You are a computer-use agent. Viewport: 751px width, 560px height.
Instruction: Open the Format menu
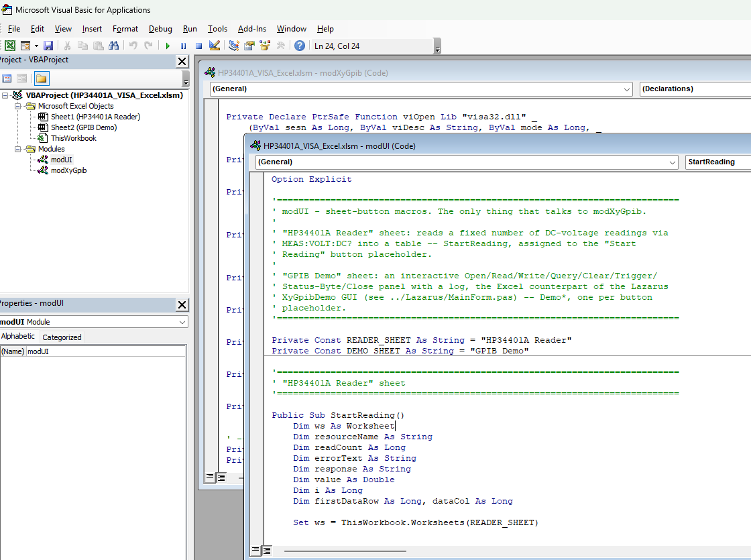pyautogui.click(x=125, y=29)
